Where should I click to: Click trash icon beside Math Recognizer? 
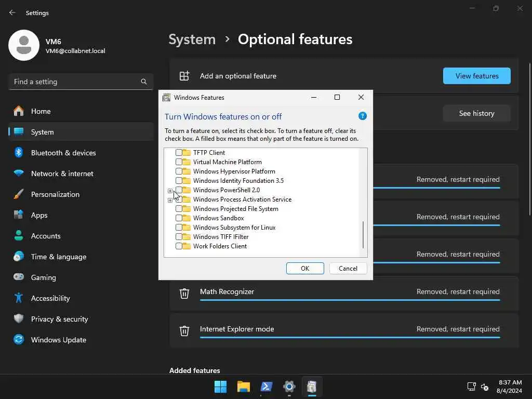pyautogui.click(x=184, y=293)
